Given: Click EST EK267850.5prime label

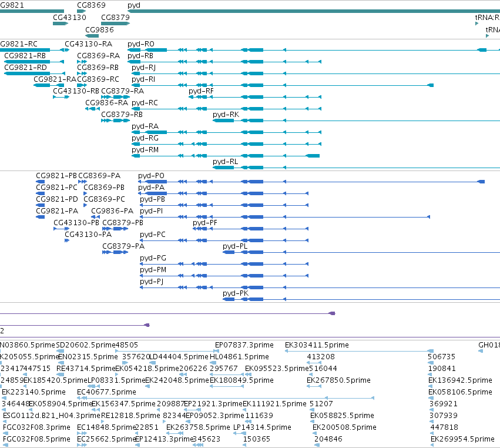Looking at the screenshot, I should click(x=338, y=380).
